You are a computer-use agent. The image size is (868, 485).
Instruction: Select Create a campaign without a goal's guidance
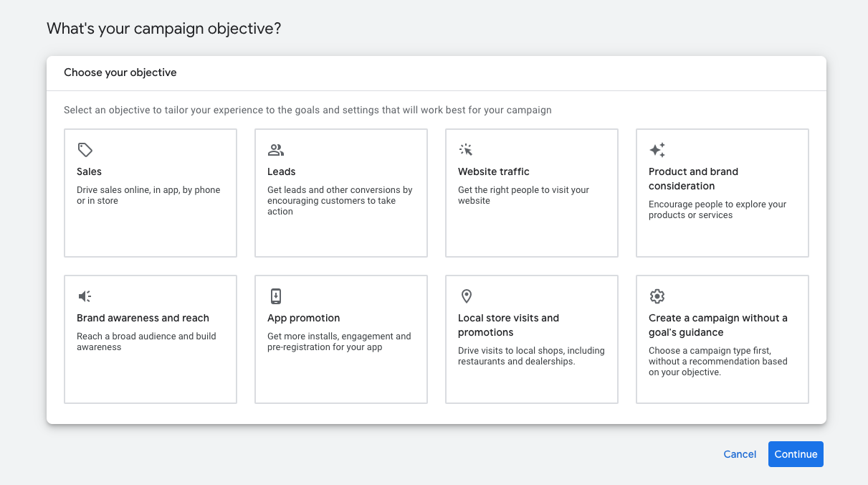click(717, 325)
